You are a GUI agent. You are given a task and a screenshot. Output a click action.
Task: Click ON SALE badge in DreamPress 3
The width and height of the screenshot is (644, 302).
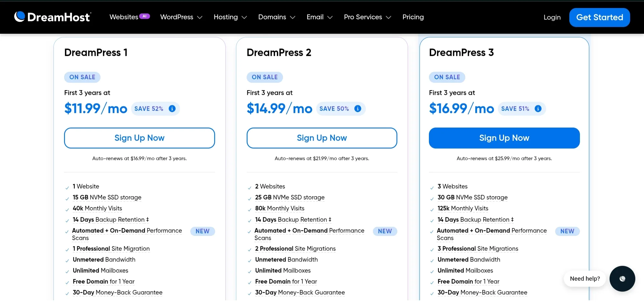pyautogui.click(x=447, y=77)
